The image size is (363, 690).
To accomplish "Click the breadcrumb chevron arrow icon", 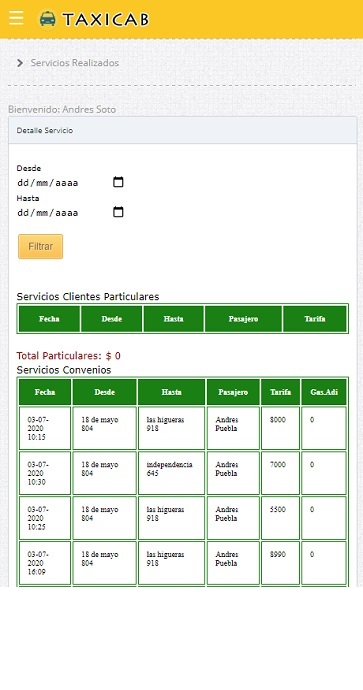I will [19, 63].
